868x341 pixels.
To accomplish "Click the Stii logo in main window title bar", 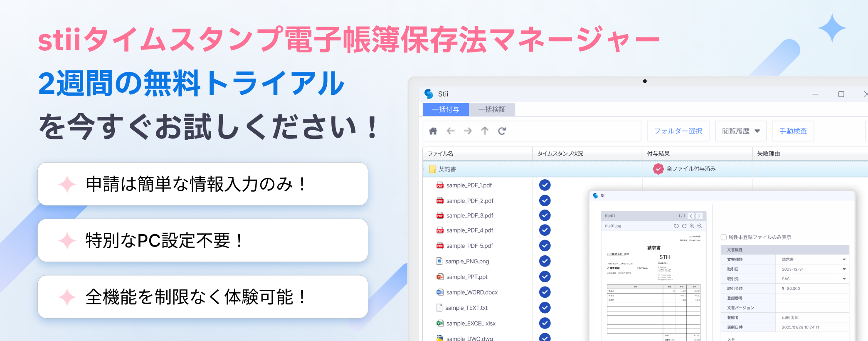I will pyautogui.click(x=429, y=94).
